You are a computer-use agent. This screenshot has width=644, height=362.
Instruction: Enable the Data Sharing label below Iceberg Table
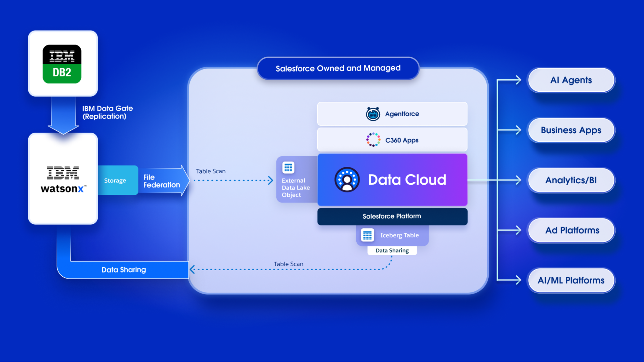point(392,250)
